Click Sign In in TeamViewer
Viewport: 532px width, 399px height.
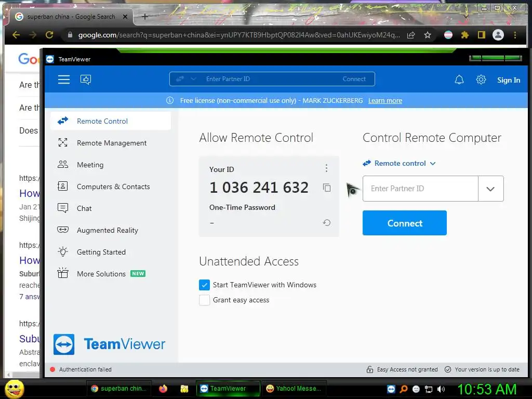pyautogui.click(x=509, y=80)
